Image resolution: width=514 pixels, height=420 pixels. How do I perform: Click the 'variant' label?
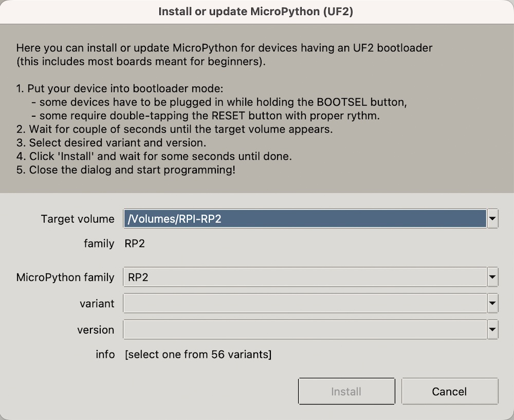(97, 304)
